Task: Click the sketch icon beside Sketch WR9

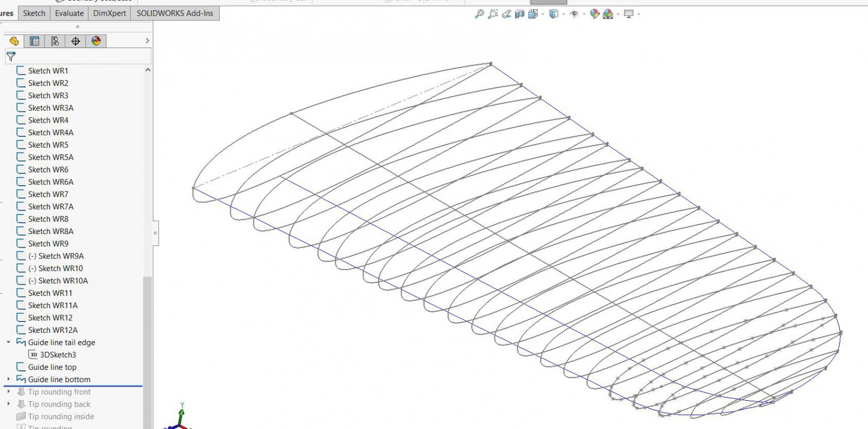Action: click(21, 244)
